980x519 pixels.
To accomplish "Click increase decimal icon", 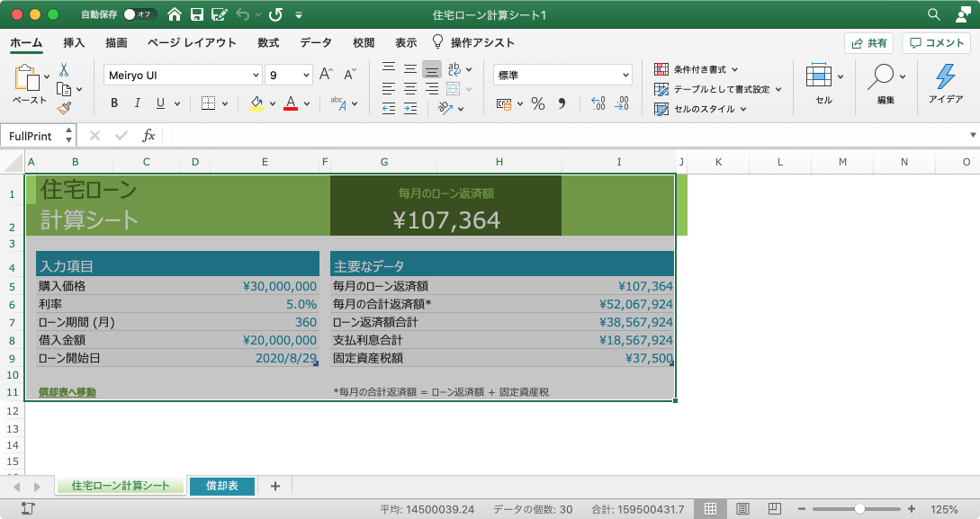I will click(598, 103).
